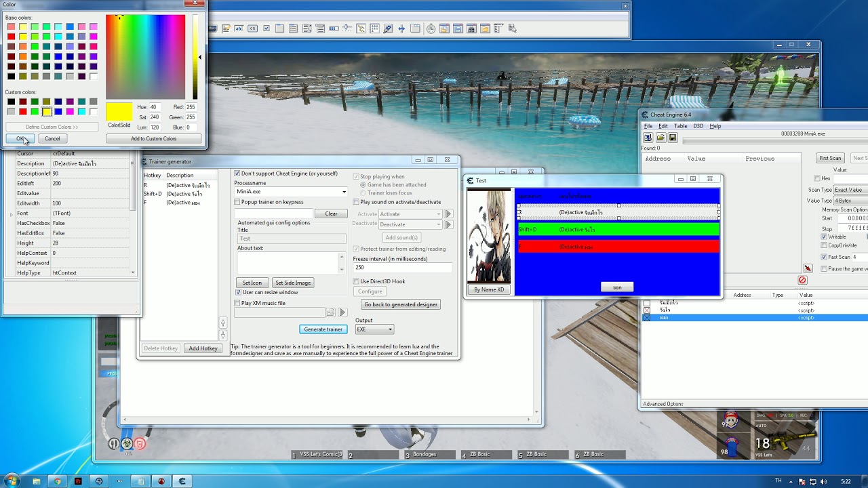Select the checkbox component in designer toolbar
Screen dimensions: 868x488
[x=267, y=28]
